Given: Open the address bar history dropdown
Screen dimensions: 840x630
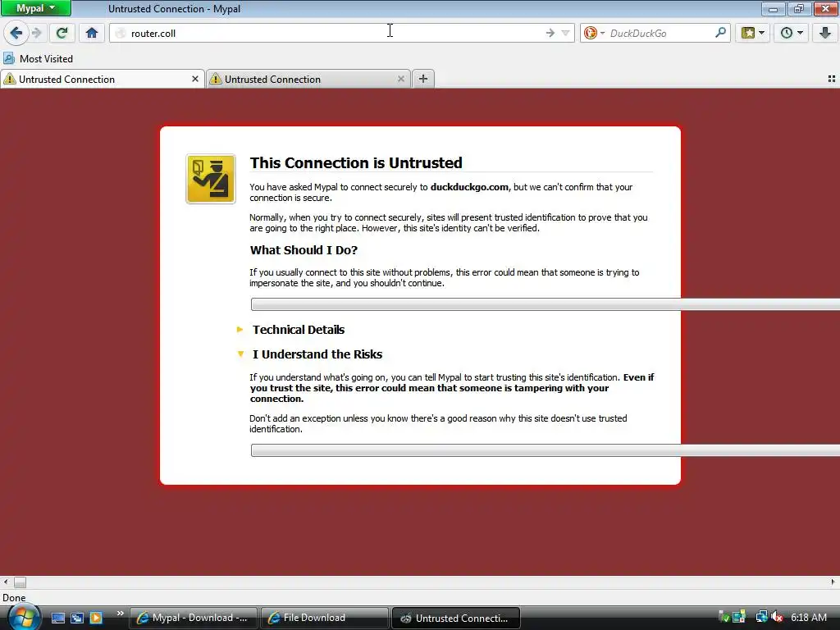Looking at the screenshot, I should click(x=565, y=33).
